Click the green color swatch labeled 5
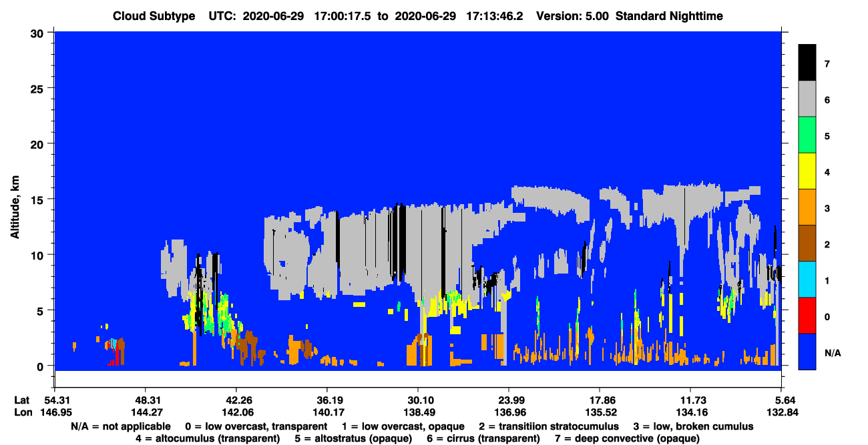The image size is (868, 445). 807,135
